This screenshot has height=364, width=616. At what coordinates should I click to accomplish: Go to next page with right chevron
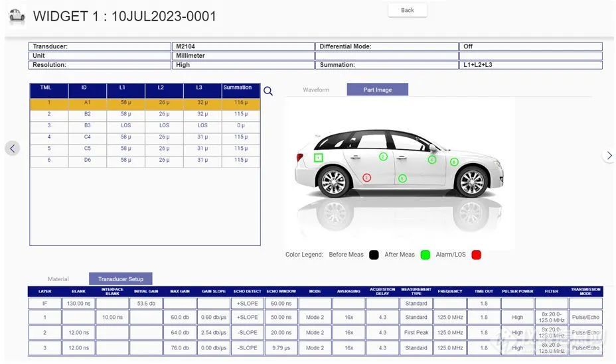tap(609, 155)
